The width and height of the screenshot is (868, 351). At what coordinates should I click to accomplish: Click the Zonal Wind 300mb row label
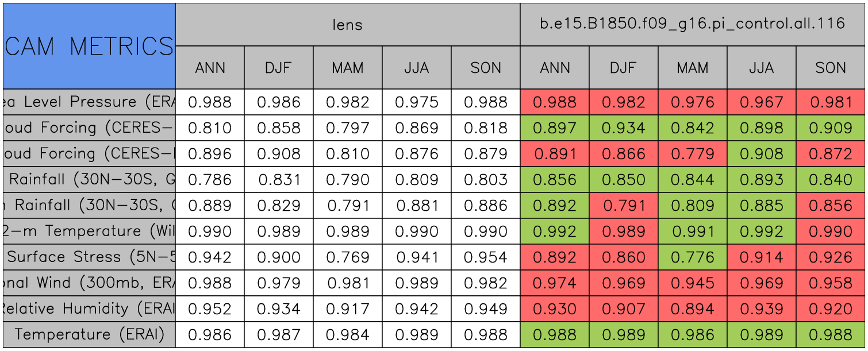tap(89, 283)
